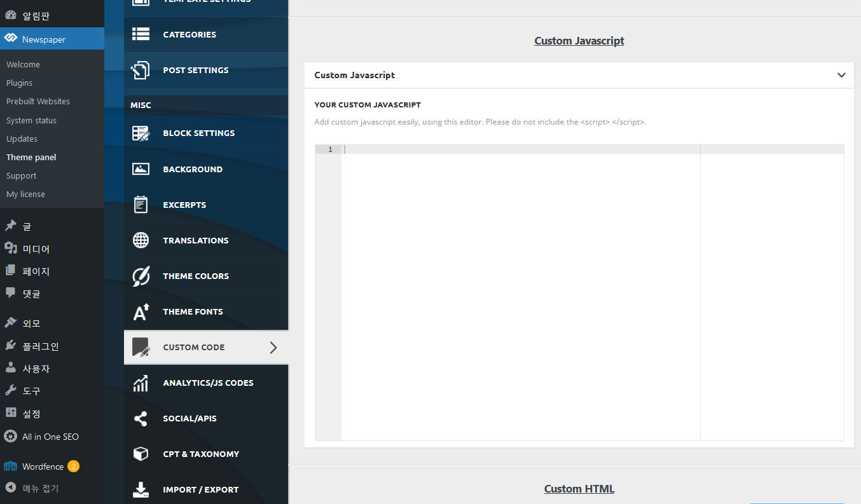Click the Newspaper theme logo icon
The width and height of the screenshot is (861, 504).
pyautogui.click(x=11, y=39)
